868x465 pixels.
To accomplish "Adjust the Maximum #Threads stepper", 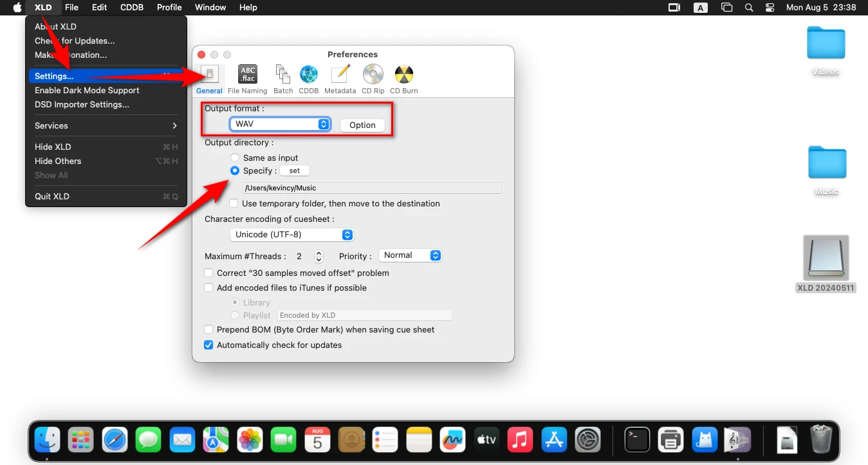I will (x=319, y=256).
